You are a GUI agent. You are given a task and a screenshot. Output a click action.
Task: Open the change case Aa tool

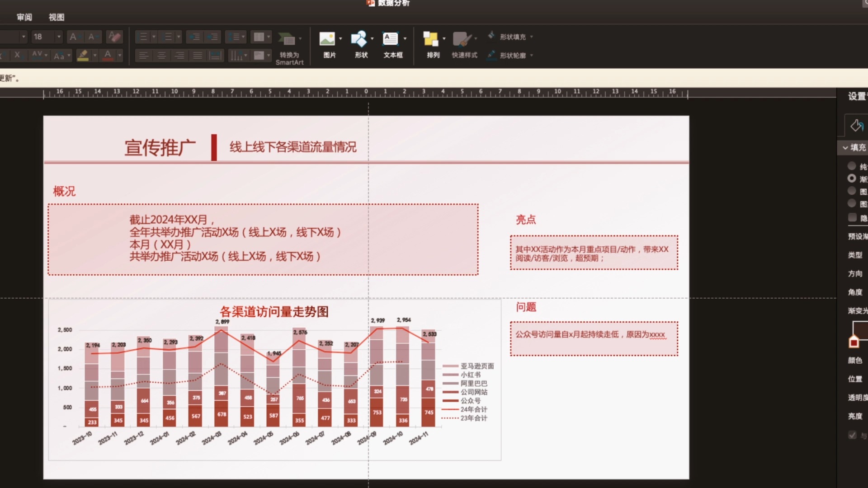61,56
